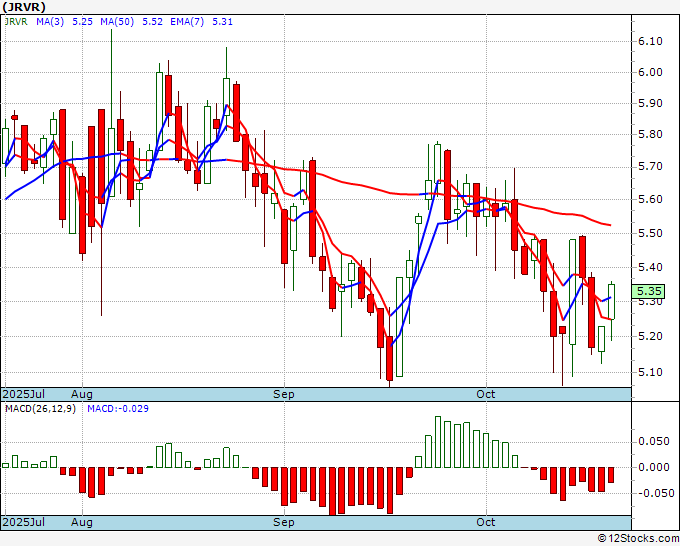Screen dimensions: 680x546
Task: Click Oct on the MACD axis
Action: pyautogui.click(x=486, y=522)
